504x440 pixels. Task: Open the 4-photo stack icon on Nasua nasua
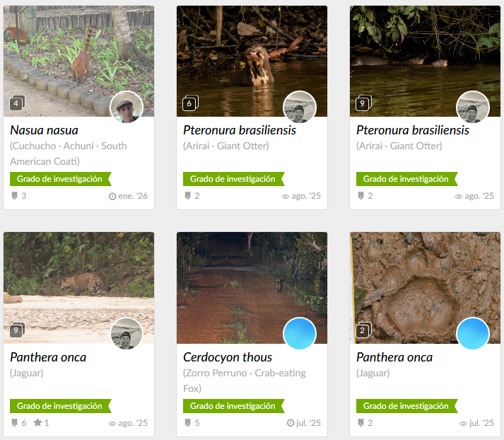tap(17, 103)
